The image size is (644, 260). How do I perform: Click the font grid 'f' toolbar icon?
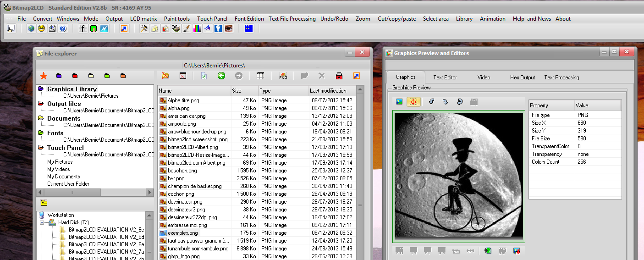pyautogui.click(x=83, y=29)
